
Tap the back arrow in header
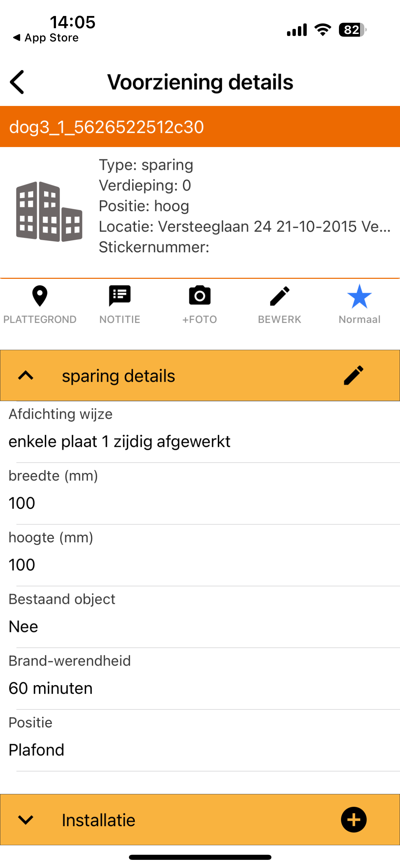coord(17,82)
